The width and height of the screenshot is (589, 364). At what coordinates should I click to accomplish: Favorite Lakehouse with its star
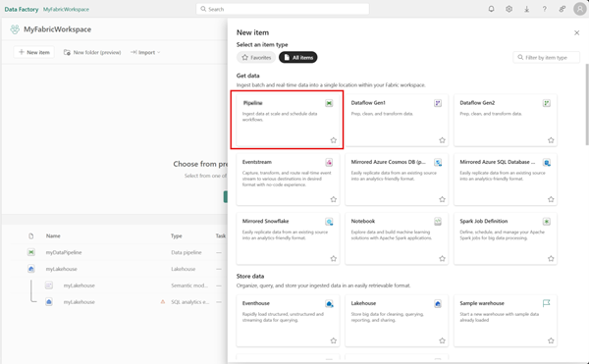(x=442, y=340)
